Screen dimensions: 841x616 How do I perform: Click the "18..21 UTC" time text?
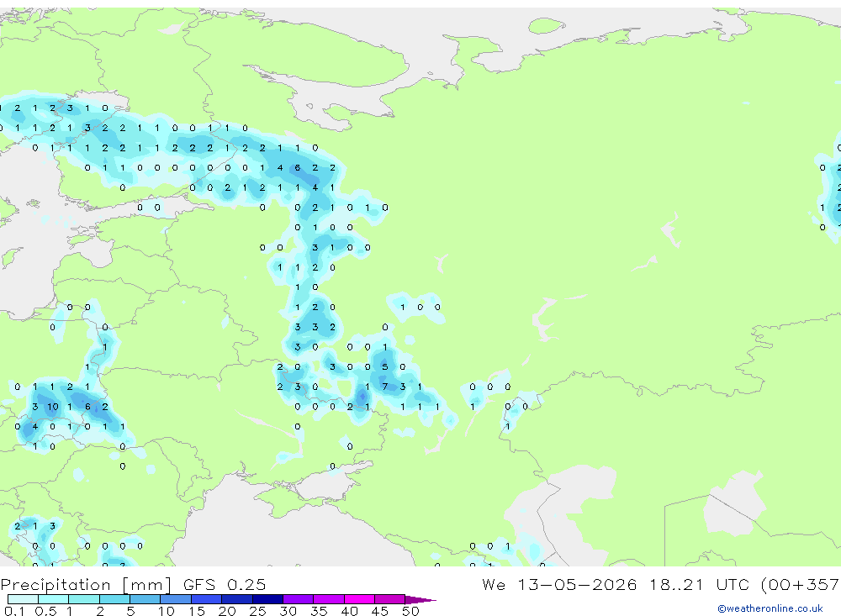tap(701, 584)
